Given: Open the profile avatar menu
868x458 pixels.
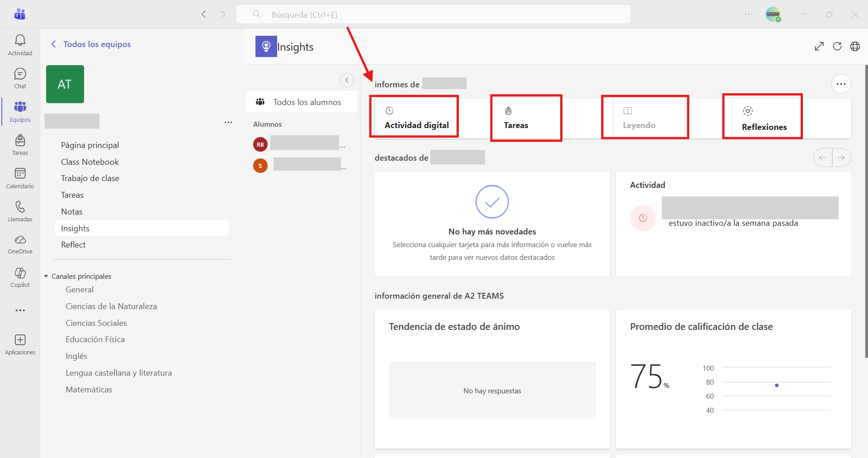Looking at the screenshot, I should click(x=773, y=14).
